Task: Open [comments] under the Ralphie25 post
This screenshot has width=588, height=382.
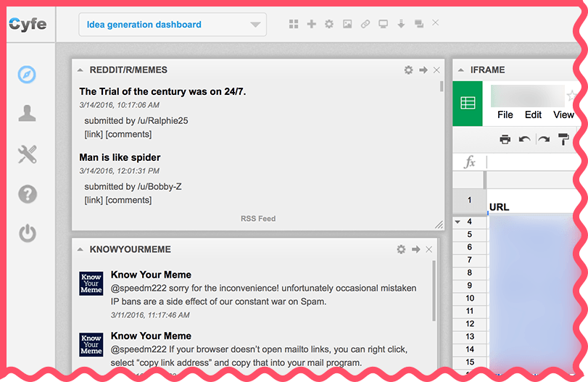Action: pos(128,134)
